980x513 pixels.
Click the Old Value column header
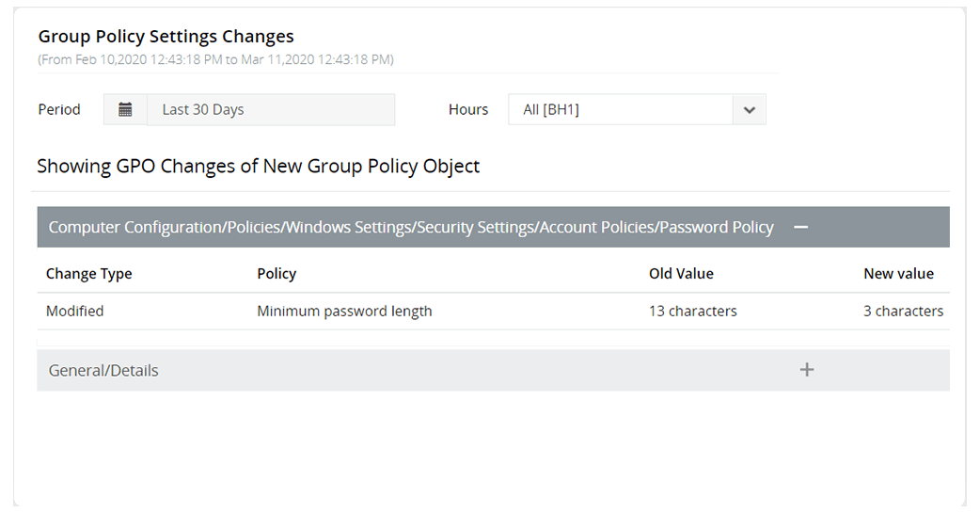pos(681,274)
